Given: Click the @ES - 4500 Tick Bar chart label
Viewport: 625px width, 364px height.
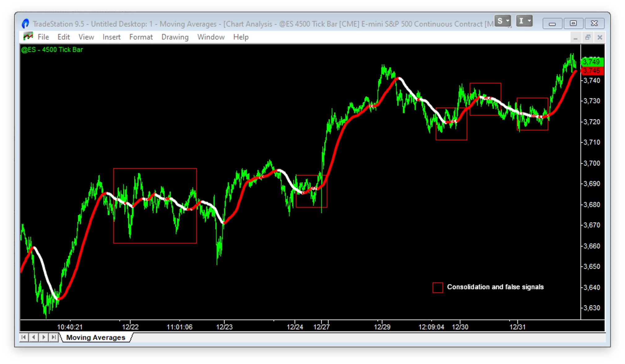Looking at the screenshot, I should click(x=52, y=50).
